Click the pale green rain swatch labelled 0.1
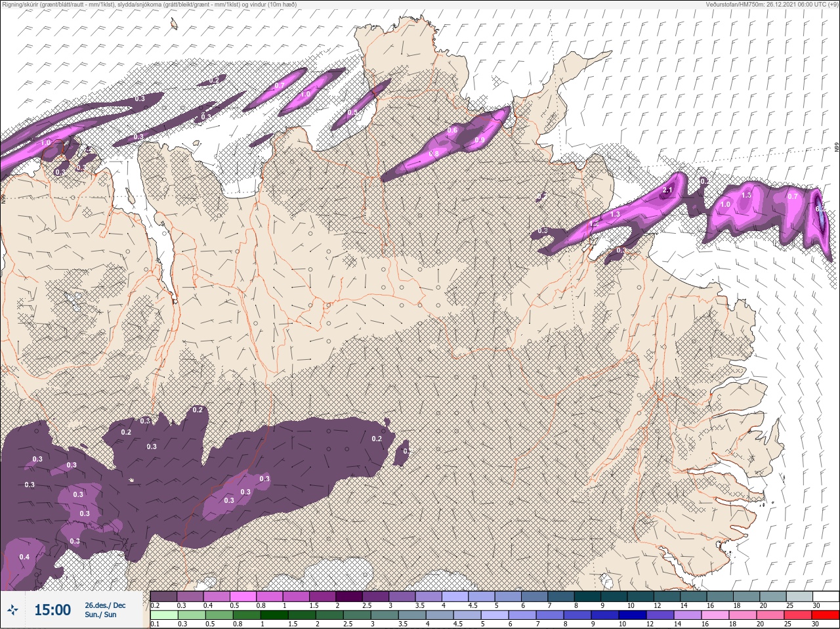This screenshot has height=629, width=840. (163, 615)
